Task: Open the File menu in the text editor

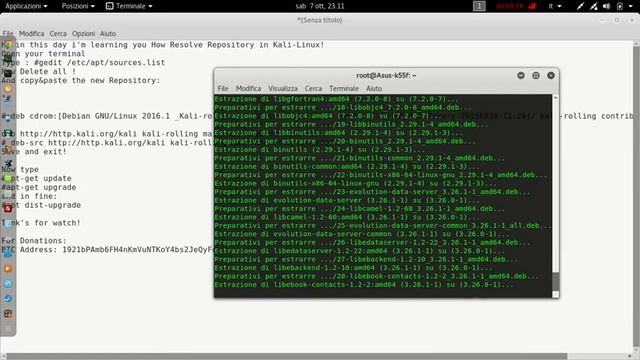Action: pos(8,33)
